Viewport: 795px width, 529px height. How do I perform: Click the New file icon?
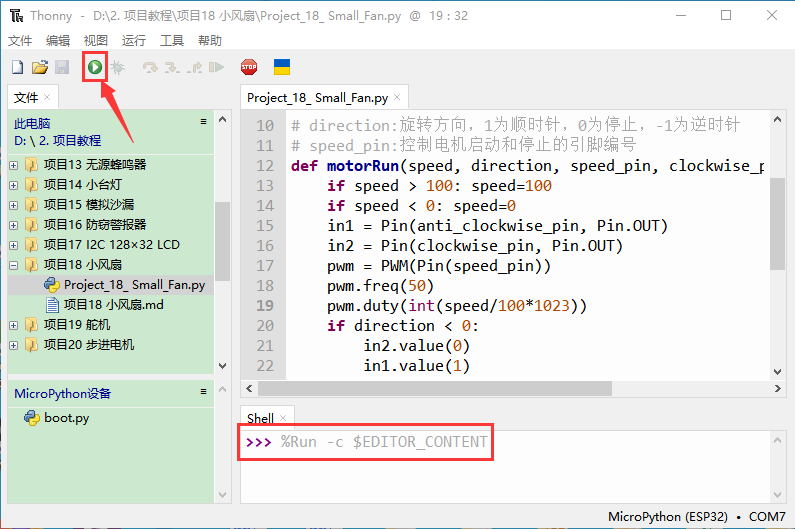coord(17,67)
